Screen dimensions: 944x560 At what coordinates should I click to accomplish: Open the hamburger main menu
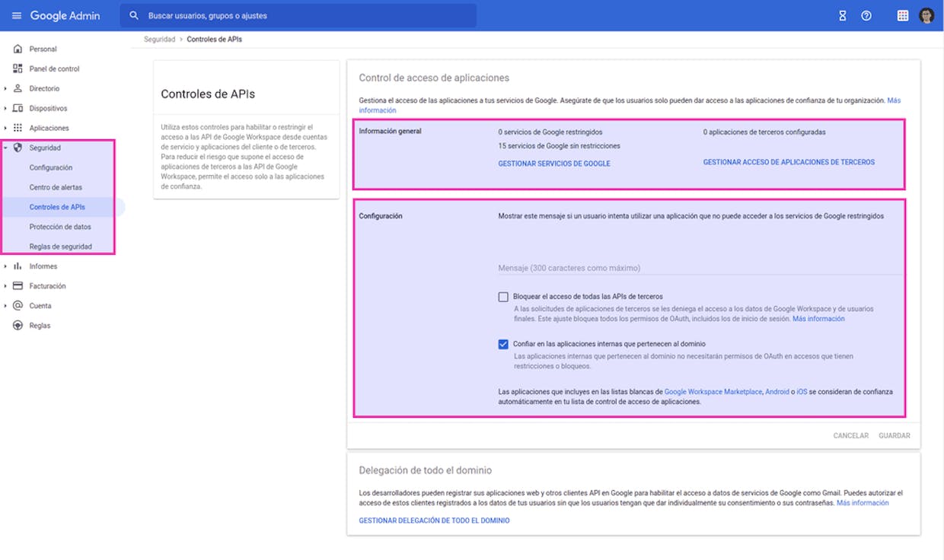pyautogui.click(x=17, y=16)
